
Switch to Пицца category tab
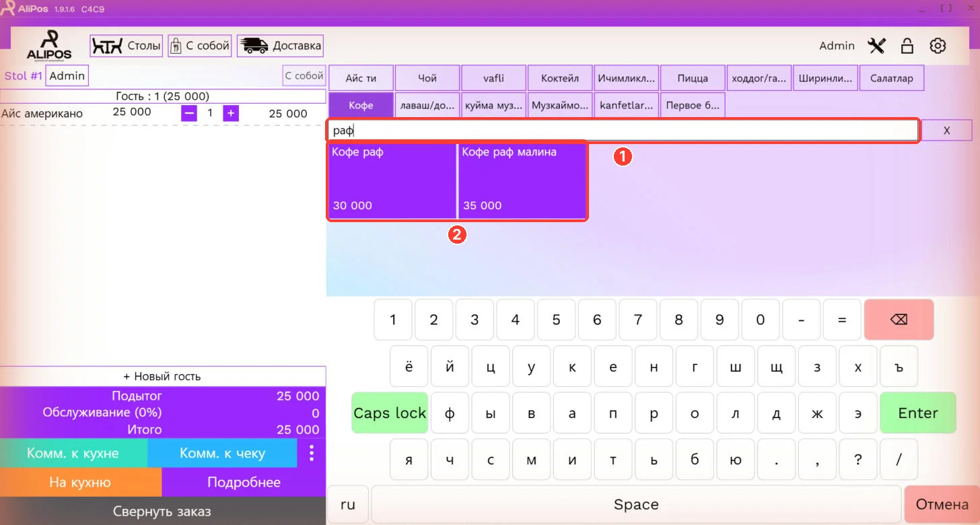coord(693,78)
